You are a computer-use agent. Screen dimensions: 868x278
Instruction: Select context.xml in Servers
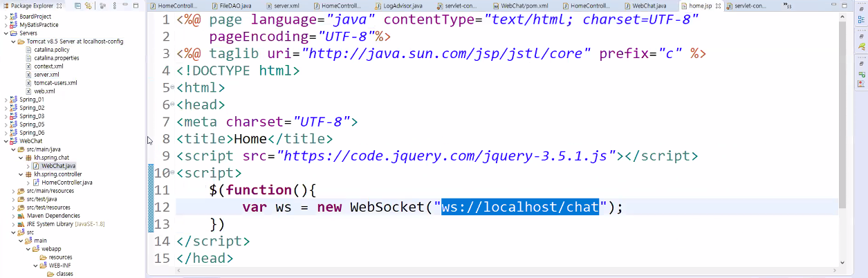44,66
